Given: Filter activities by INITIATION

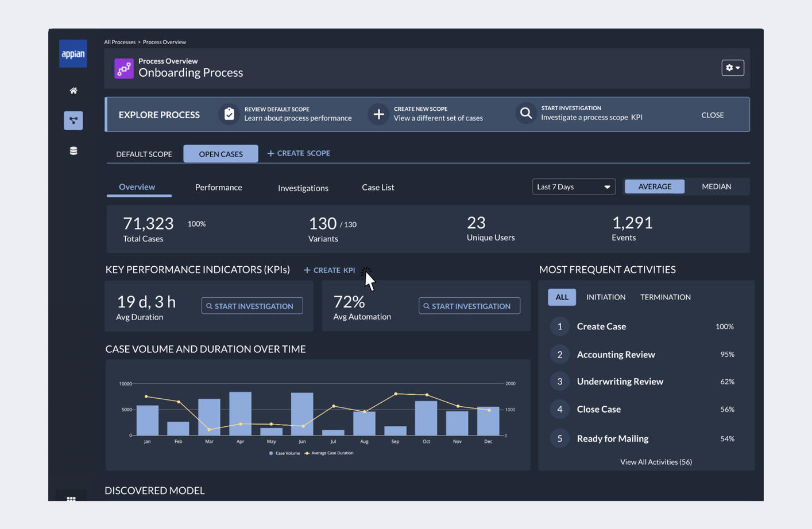Looking at the screenshot, I should [x=606, y=297].
